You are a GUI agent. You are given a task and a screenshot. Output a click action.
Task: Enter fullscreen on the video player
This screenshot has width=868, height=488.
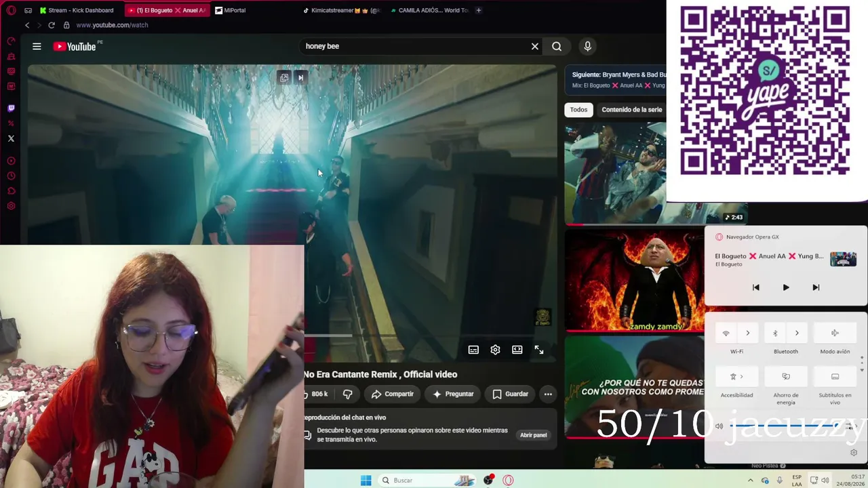(x=539, y=350)
